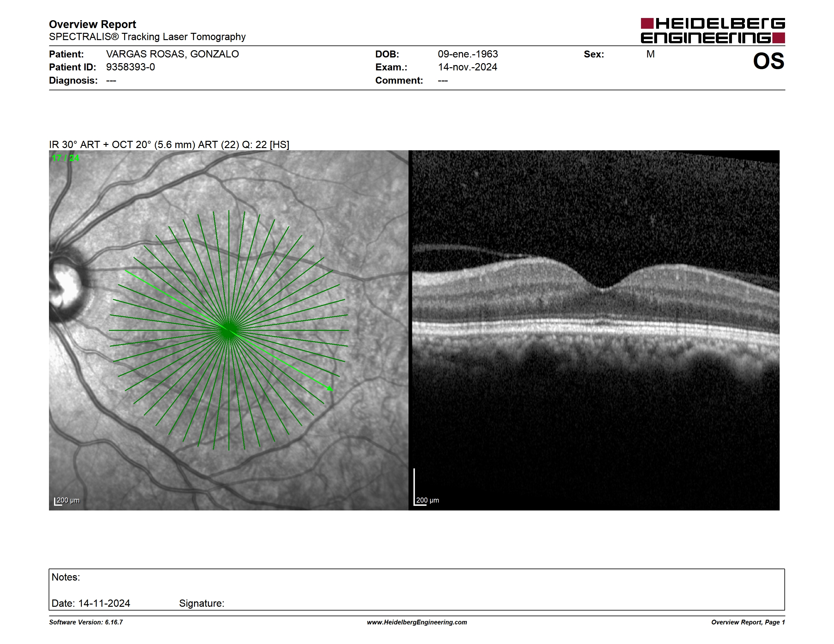The image size is (834, 644).
Task: Click exam date '14-nov.-2024'
Action: pos(468,67)
